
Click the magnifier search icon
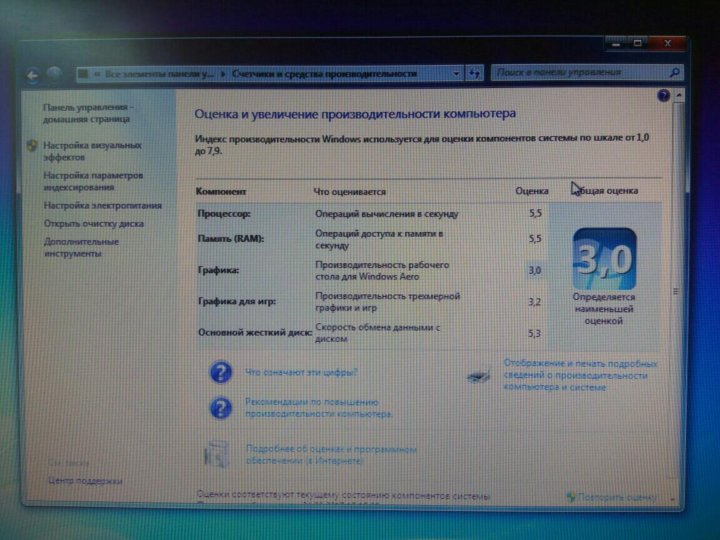coord(675,73)
